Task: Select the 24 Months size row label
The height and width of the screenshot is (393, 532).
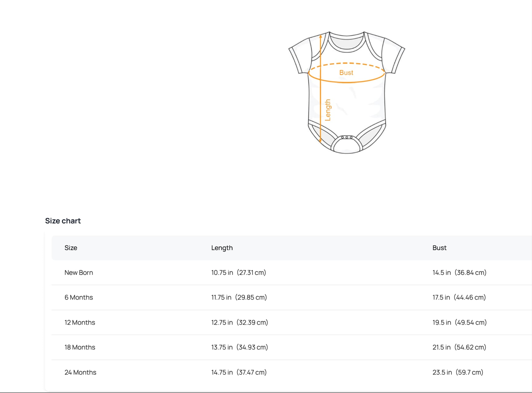Action: click(x=80, y=372)
